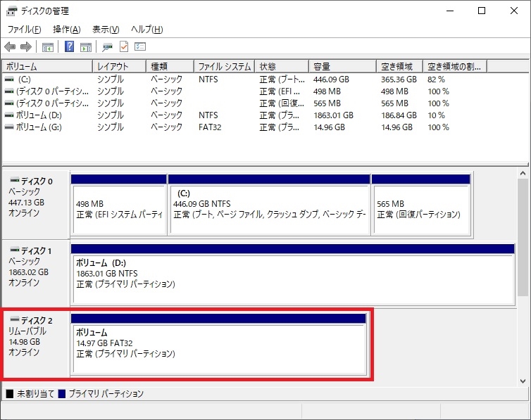531x420 pixels.
Task: Sort by ボリューム column header
Action: click(47, 66)
